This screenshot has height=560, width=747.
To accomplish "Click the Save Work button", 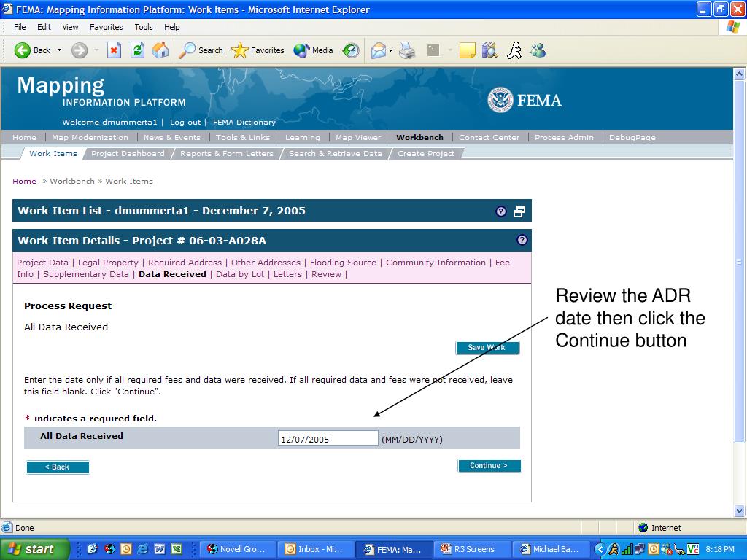I will pos(487,347).
